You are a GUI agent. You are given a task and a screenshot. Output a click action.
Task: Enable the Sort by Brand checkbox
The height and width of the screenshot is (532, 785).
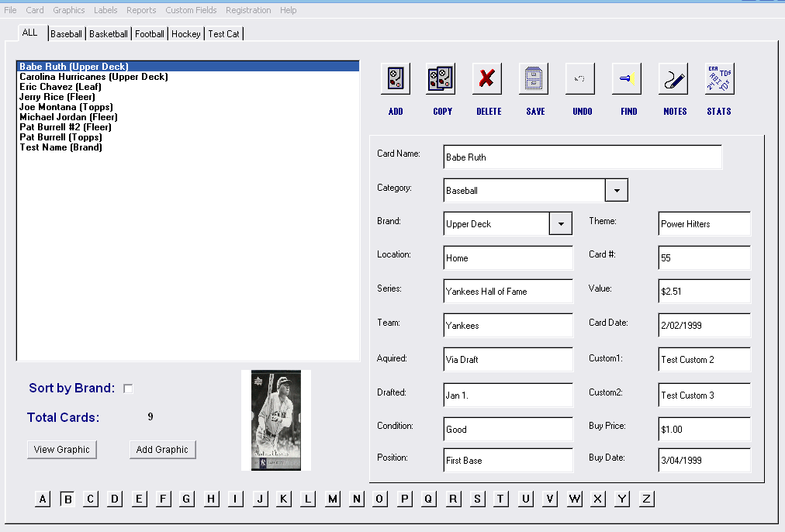click(x=129, y=389)
